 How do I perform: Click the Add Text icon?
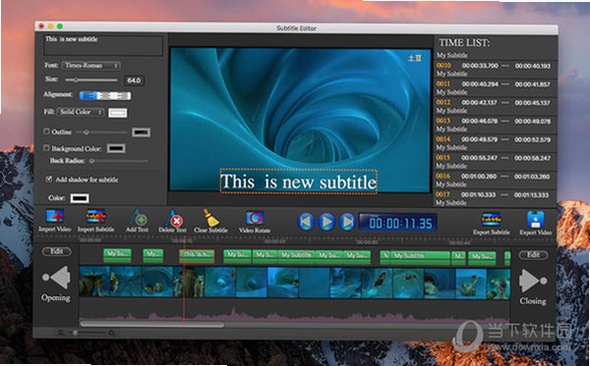point(137,217)
